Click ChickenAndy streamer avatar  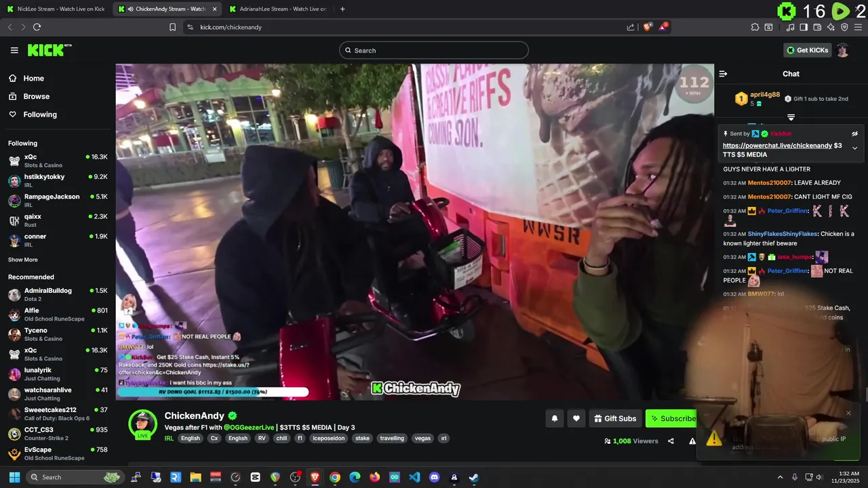click(x=143, y=425)
